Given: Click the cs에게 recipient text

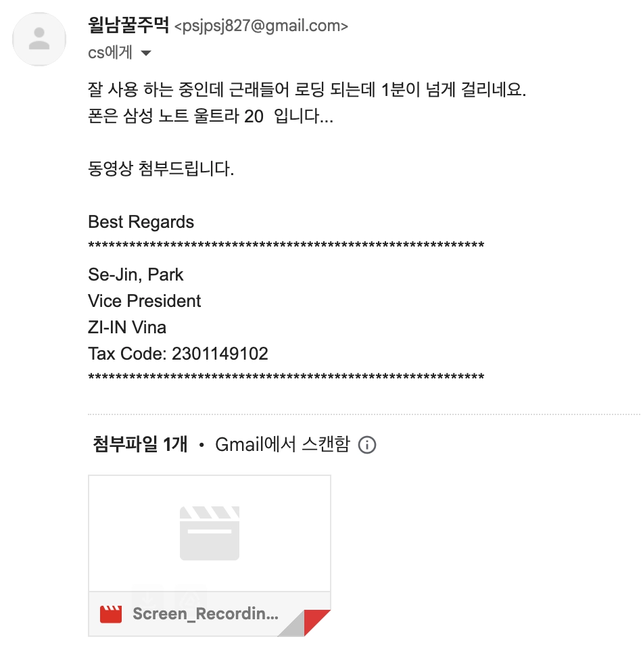Looking at the screenshot, I should 110,53.
